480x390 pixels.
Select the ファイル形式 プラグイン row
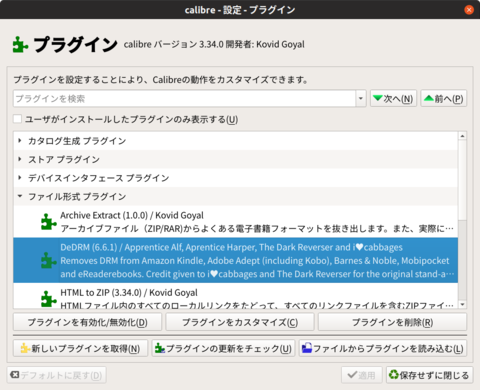tap(235, 196)
